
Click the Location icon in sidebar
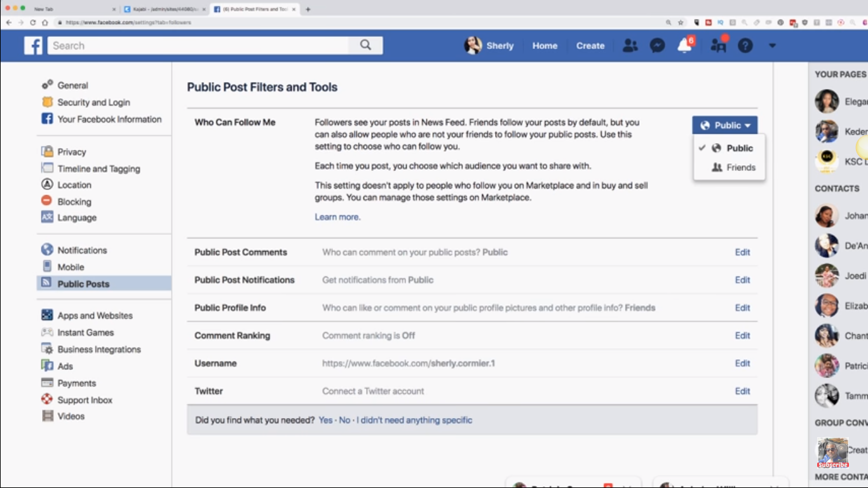point(47,185)
